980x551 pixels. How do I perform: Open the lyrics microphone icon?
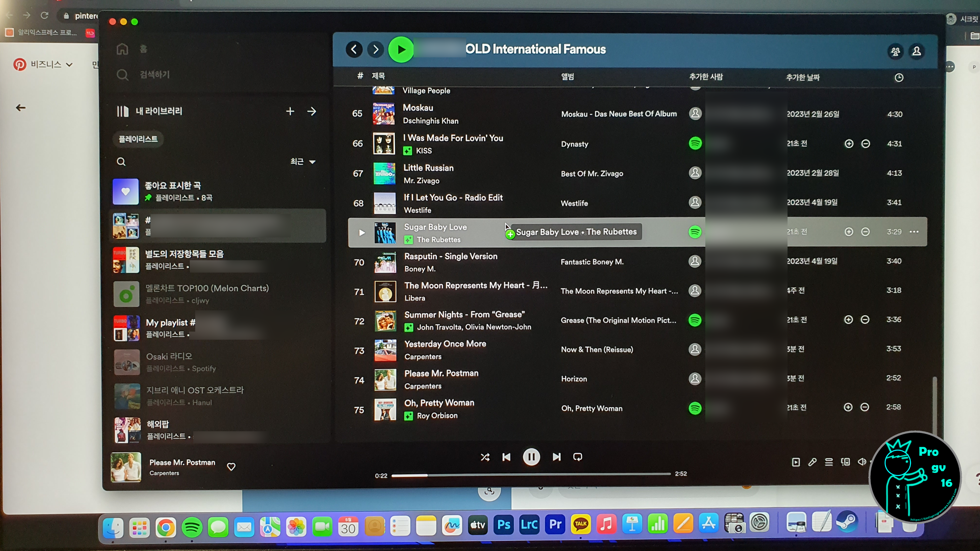[812, 462]
